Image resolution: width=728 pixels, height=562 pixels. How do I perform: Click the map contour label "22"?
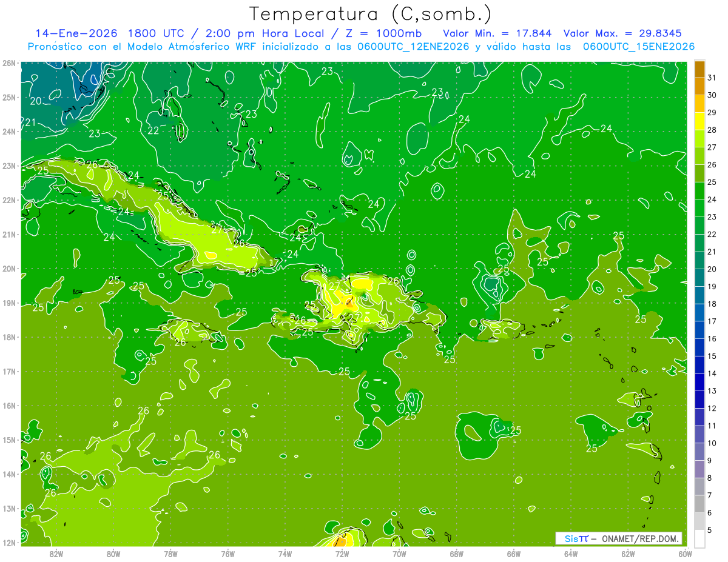point(153,131)
